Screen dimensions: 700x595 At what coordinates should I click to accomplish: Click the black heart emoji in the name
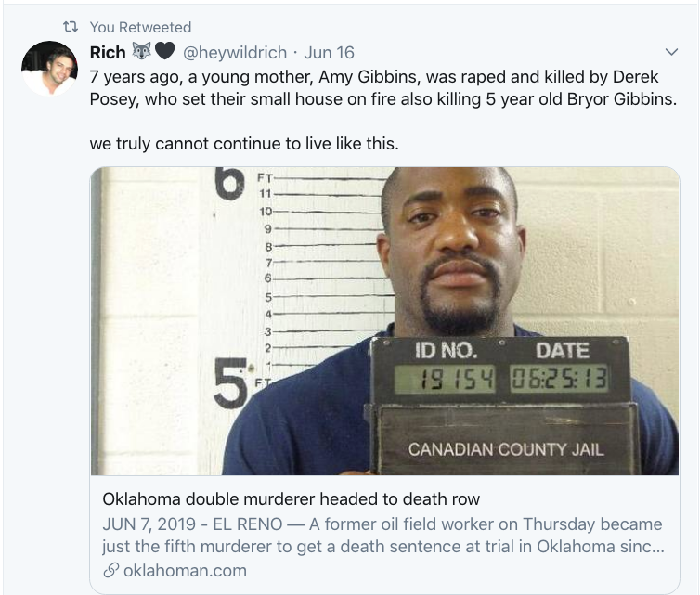click(164, 53)
